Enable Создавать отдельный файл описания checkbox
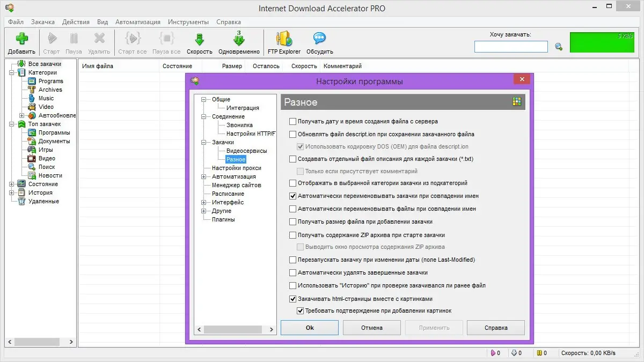The height and width of the screenshot is (362, 644). [292, 159]
